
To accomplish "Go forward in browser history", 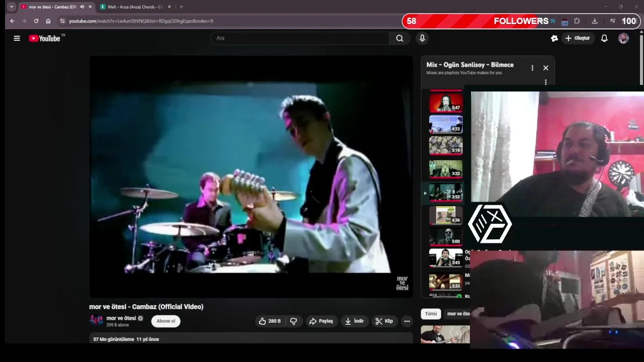I will pyautogui.click(x=24, y=21).
